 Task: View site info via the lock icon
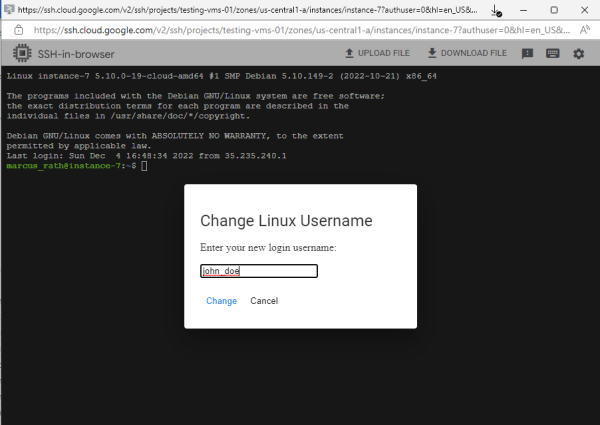point(18,30)
